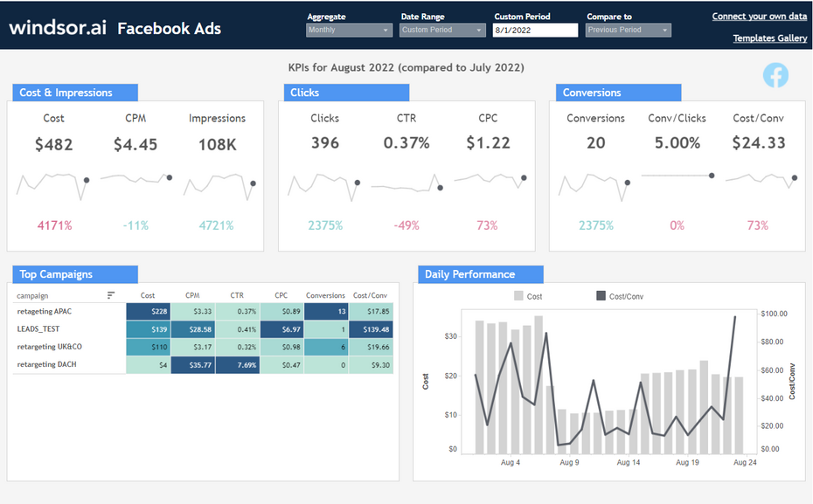Screen dimensions: 813x504
Task: Click the $19.66 Cost/Conv cell
Action: point(371,347)
